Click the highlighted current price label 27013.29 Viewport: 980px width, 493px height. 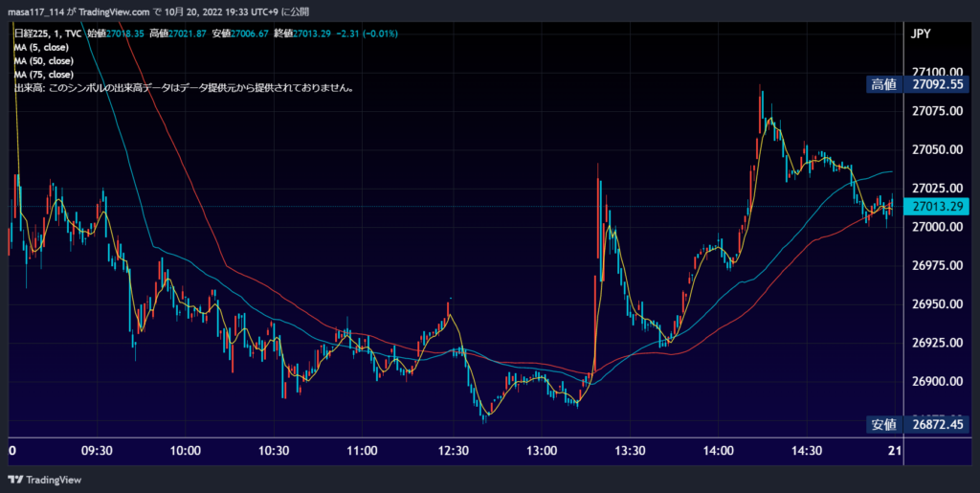pos(938,206)
